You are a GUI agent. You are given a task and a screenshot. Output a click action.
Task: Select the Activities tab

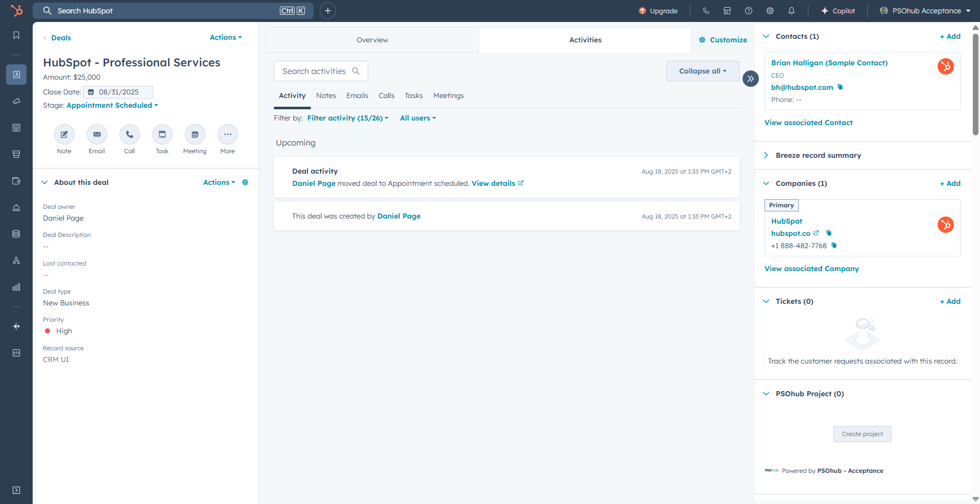click(585, 40)
